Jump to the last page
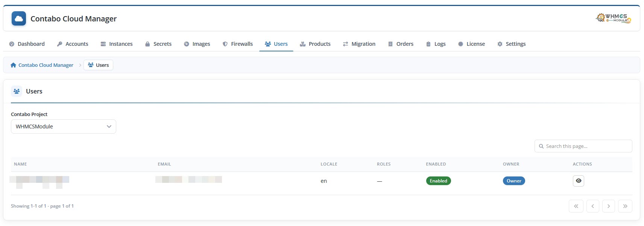The width and height of the screenshot is (644, 226). (625, 206)
